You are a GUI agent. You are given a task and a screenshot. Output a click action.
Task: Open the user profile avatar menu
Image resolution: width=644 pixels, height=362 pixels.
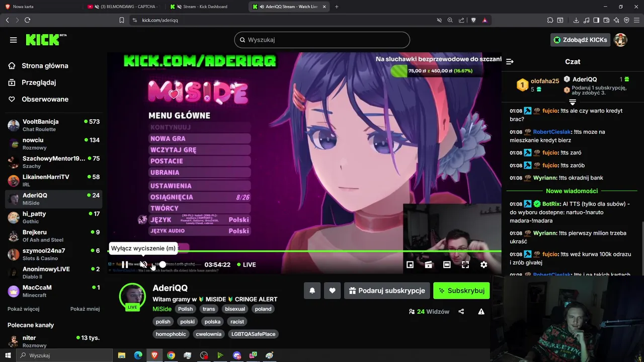point(620,40)
